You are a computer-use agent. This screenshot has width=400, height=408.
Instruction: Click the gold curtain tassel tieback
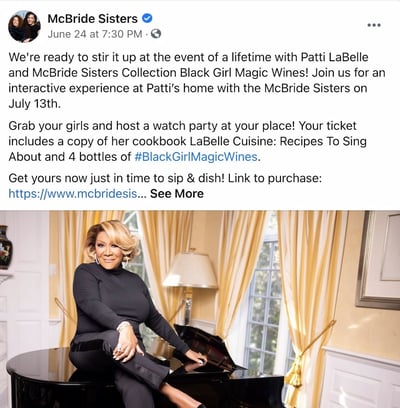pyautogui.click(x=295, y=375)
